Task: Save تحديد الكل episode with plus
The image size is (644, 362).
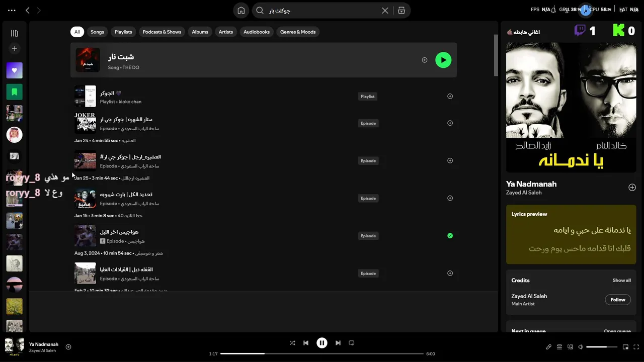Action: pyautogui.click(x=450, y=198)
